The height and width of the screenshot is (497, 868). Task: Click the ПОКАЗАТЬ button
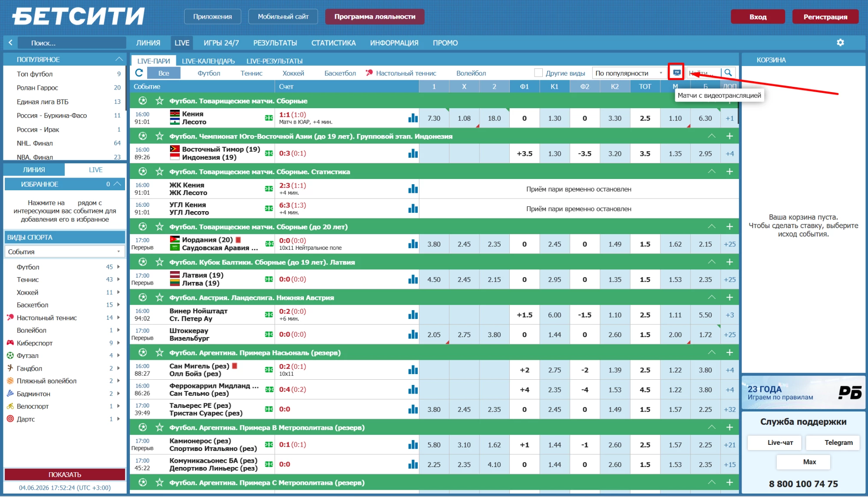65,474
